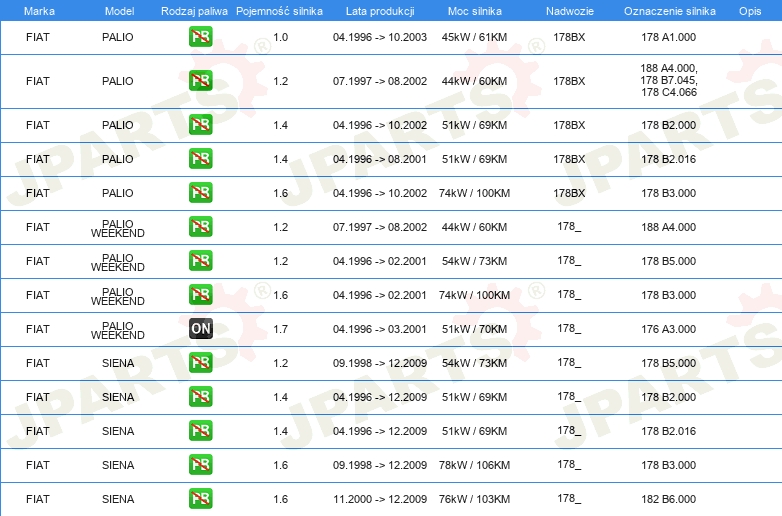The height and width of the screenshot is (516, 782).
Task: Click production dates 11.2000 -> 12.2009
Action: click(x=380, y=499)
